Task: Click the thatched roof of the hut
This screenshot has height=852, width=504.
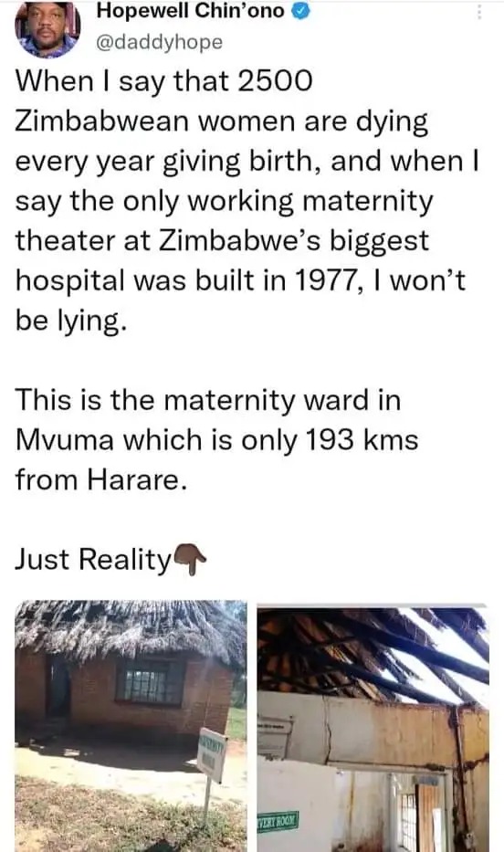Action: pyautogui.click(x=131, y=630)
